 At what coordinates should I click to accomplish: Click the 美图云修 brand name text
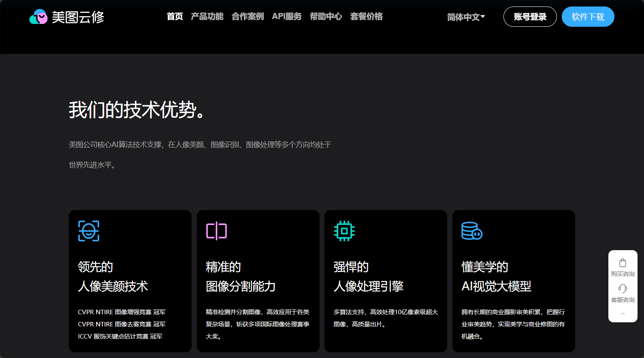pos(78,17)
